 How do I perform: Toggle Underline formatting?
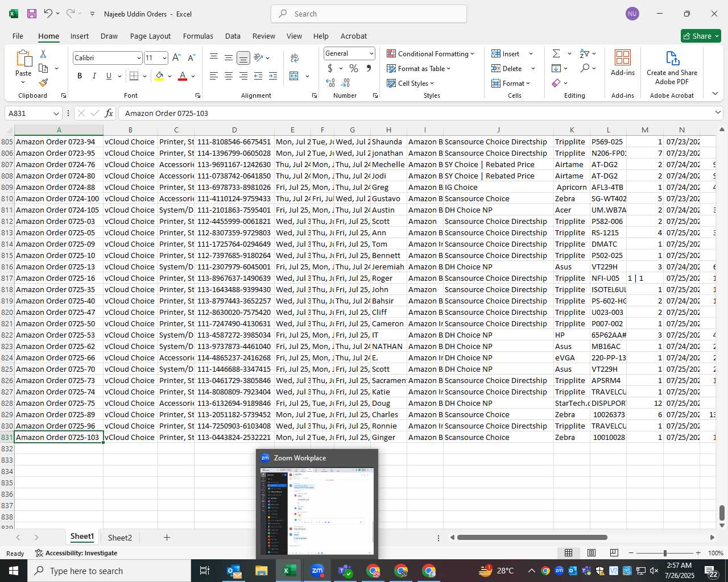pyautogui.click(x=109, y=76)
